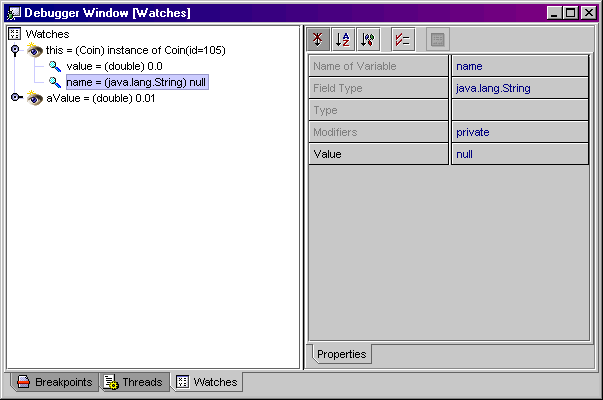Switch to the Breakpoints tab
Viewport: 603px width, 400px height.
click(x=55, y=382)
